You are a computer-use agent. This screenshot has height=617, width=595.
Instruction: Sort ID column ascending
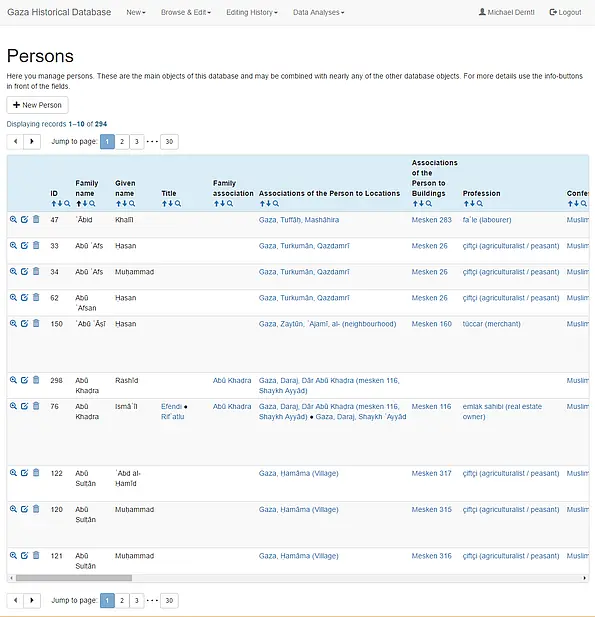tap(54, 203)
